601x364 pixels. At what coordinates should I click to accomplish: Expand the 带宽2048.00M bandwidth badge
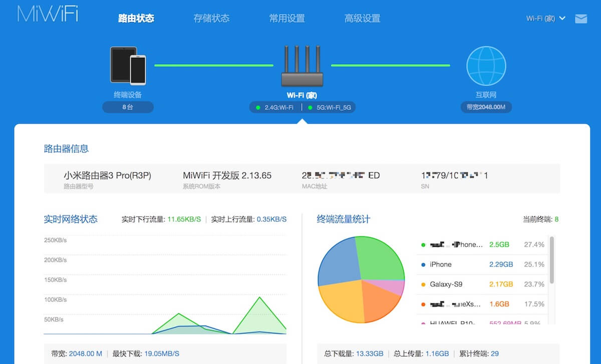click(x=485, y=107)
